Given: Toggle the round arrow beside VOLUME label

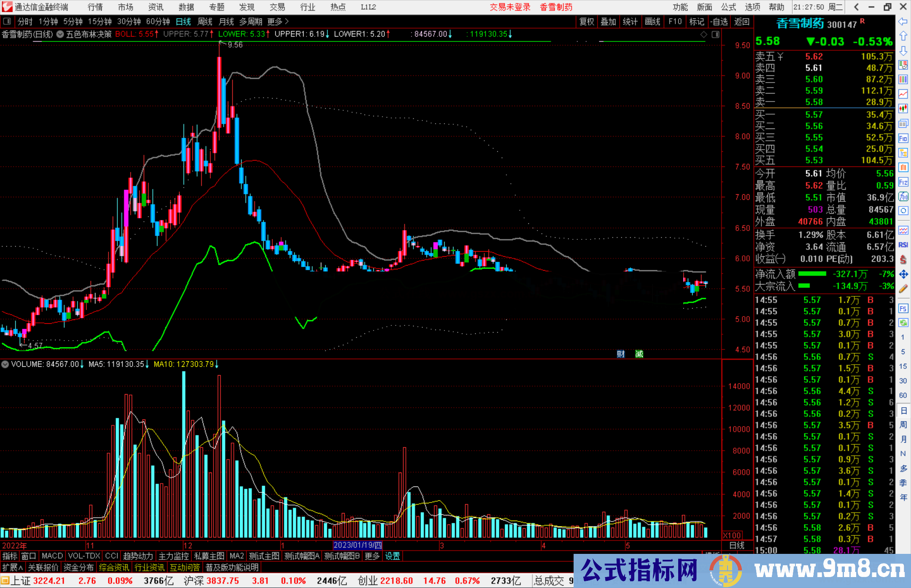Looking at the screenshot, I should [x=5, y=364].
